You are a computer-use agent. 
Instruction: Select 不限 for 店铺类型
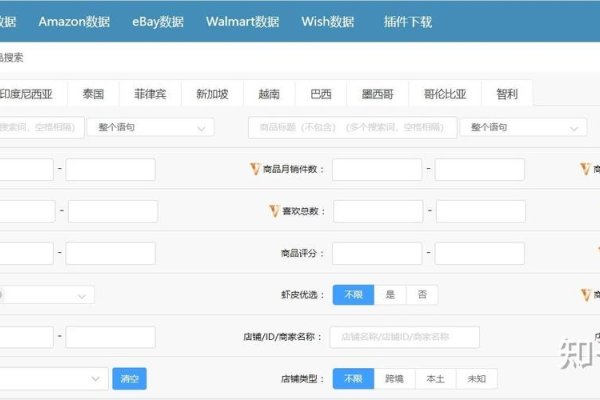pos(353,379)
